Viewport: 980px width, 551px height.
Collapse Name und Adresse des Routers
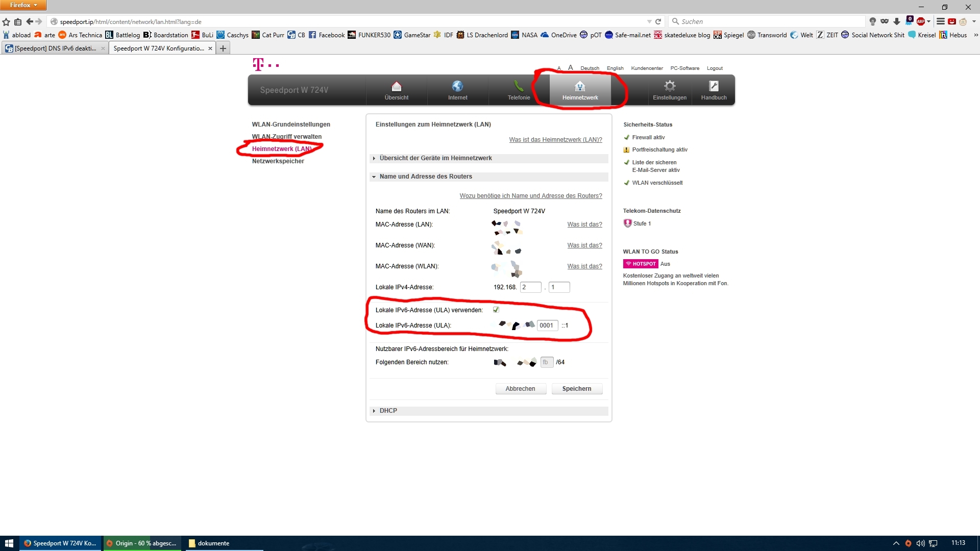(426, 177)
